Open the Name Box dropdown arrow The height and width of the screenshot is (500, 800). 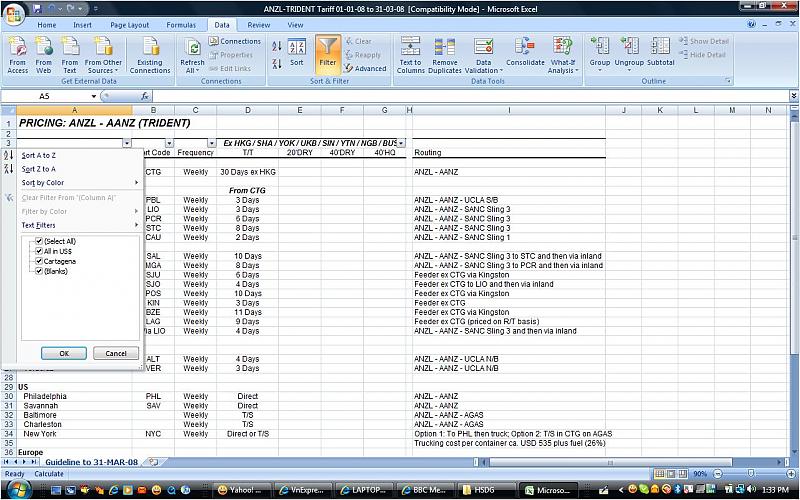point(94,96)
